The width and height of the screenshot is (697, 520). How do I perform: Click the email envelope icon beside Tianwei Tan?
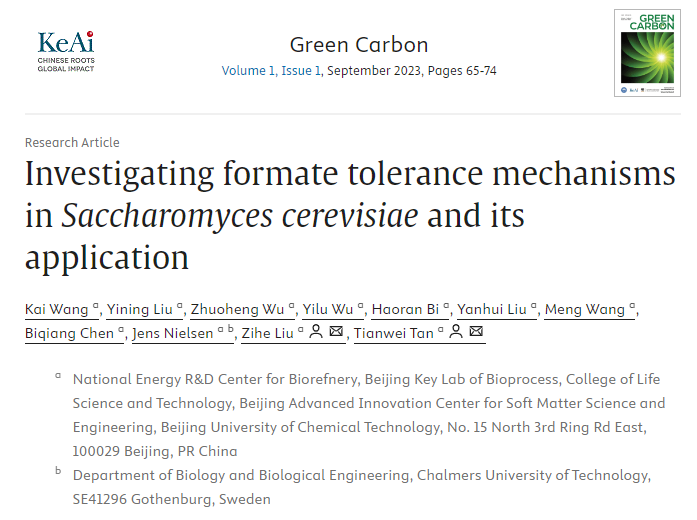pos(476,331)
